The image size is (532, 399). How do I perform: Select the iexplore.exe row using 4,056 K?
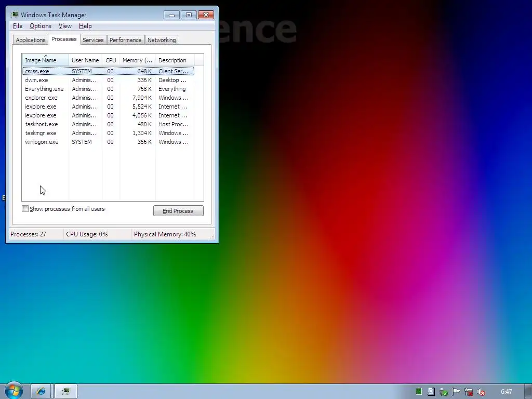pyautogui.click(x=108, y=115)
